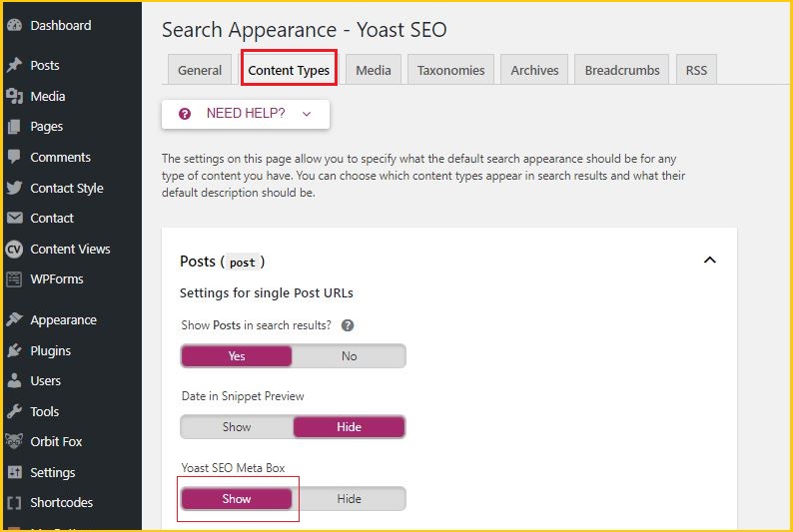
Task: Click the Posts pushpin icon
Action: (x=15, y=65)
